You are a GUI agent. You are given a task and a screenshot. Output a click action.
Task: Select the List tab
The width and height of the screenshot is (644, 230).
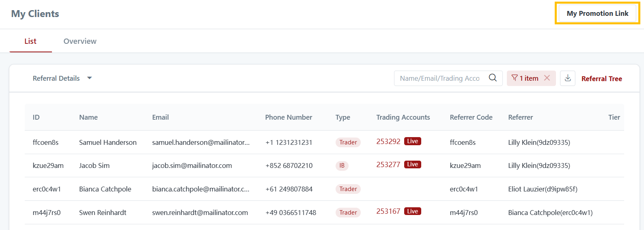tap(30, 41)
